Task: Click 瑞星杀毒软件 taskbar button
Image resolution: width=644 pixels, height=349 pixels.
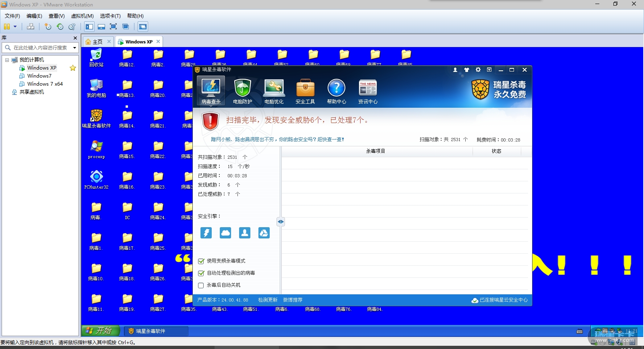Action: tap(156, 331)
